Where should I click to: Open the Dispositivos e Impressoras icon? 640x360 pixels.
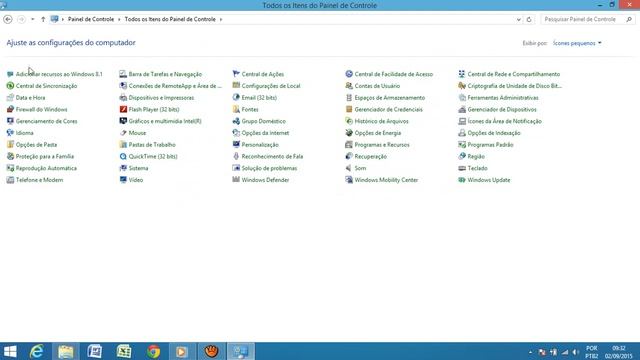tap(123, 98)
